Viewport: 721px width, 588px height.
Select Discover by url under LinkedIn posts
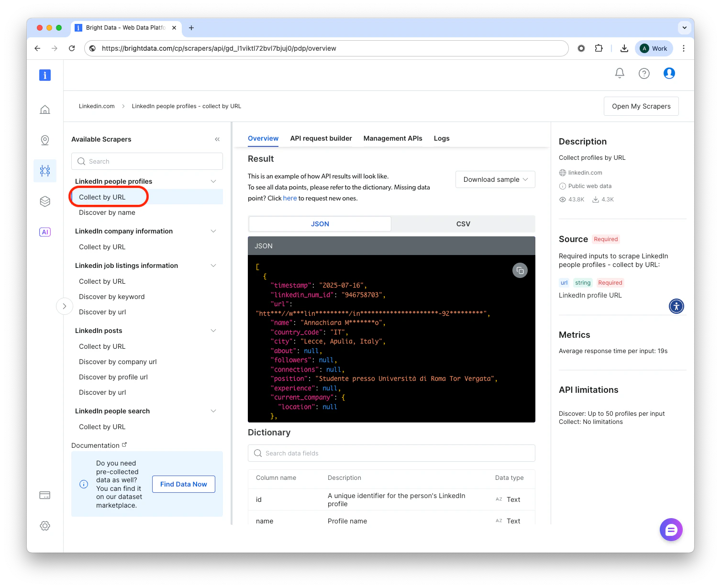102,392
